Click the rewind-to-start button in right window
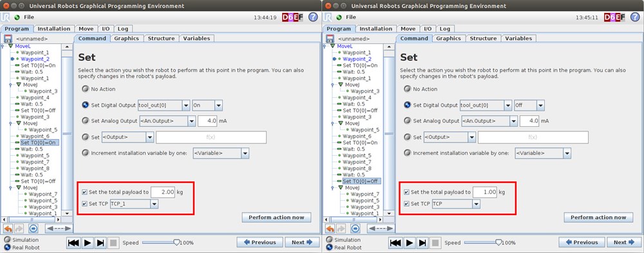 click(x=395, y=243)
